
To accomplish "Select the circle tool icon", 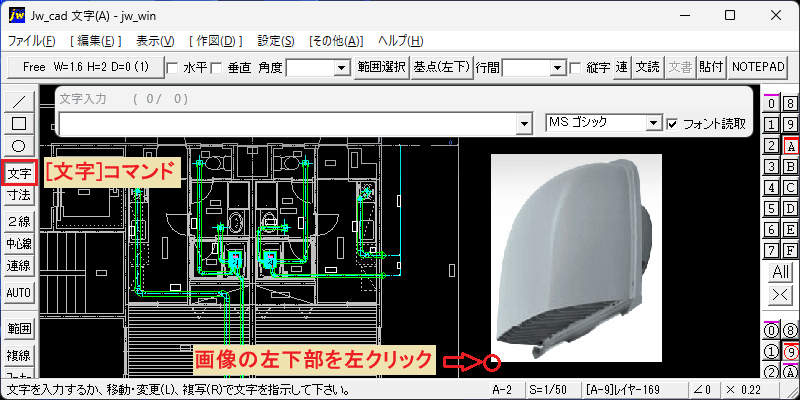I will pyautogui.click(x=19, y=146).
